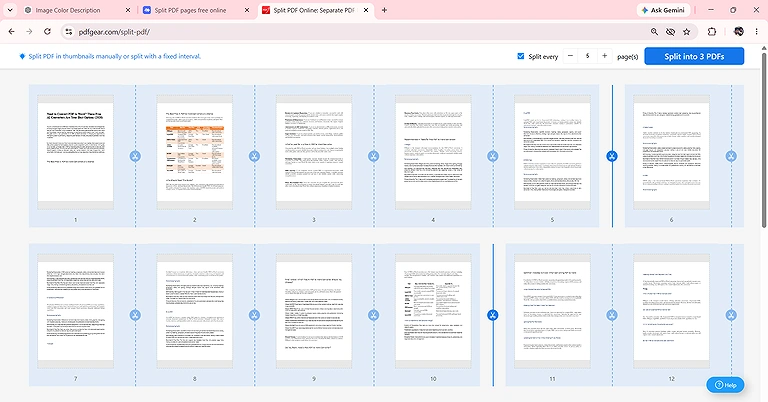
Task: Select page 7 thumbnail
Action: (75, 311)
